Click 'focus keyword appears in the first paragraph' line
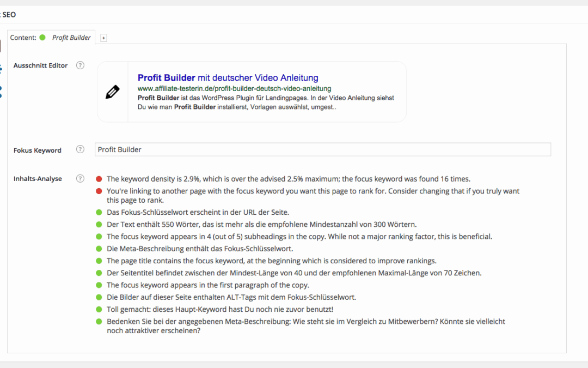 pyautogui.click(x=208, y=285)
